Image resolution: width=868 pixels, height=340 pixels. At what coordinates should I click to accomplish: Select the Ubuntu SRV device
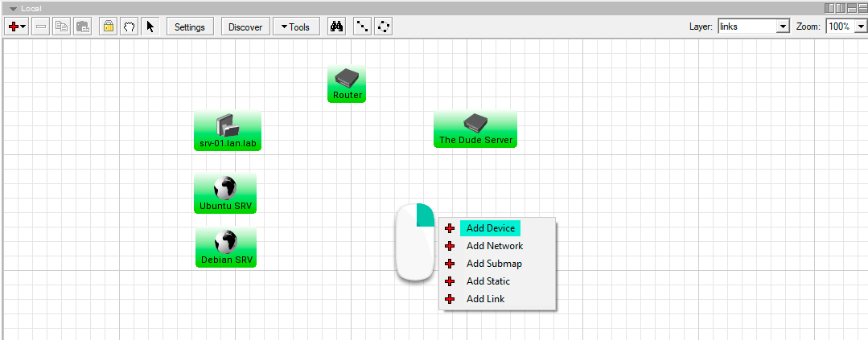[225, 193]
